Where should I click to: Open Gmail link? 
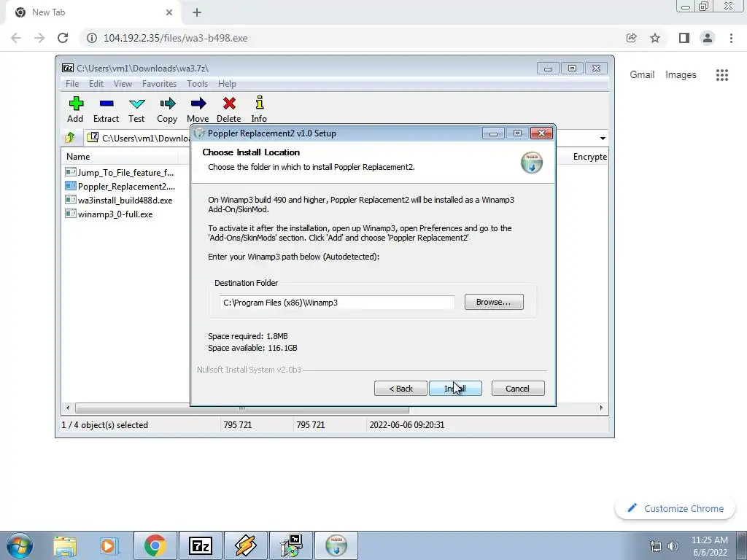(642, 75)
